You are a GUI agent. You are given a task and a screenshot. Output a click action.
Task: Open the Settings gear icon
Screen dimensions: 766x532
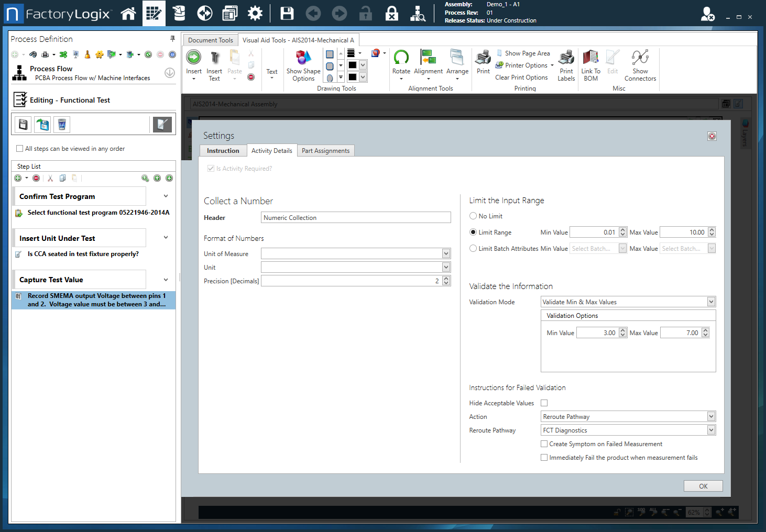pos(255,14)
